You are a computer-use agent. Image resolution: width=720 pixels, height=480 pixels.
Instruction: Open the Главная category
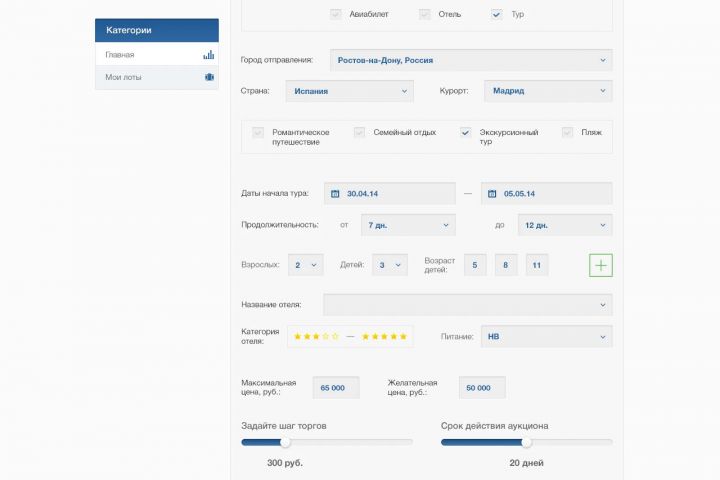[157, 54]
